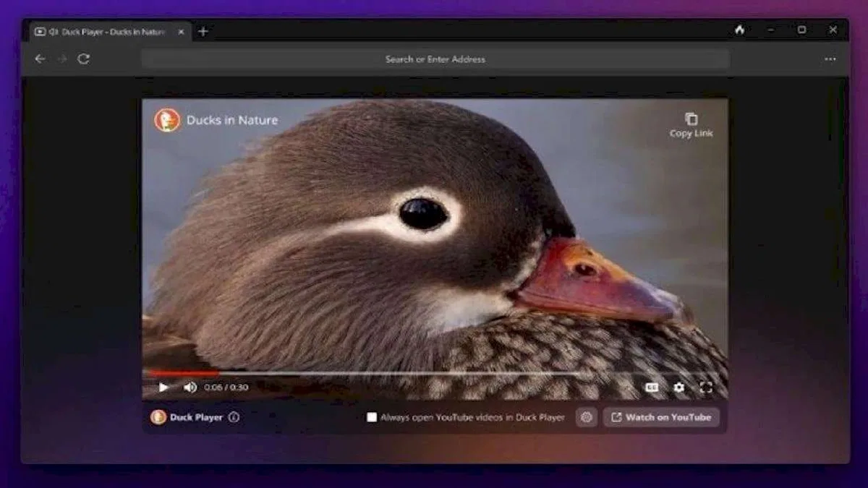Open video player settings gear
Screen dimensions: 868x488
point(679,388)
